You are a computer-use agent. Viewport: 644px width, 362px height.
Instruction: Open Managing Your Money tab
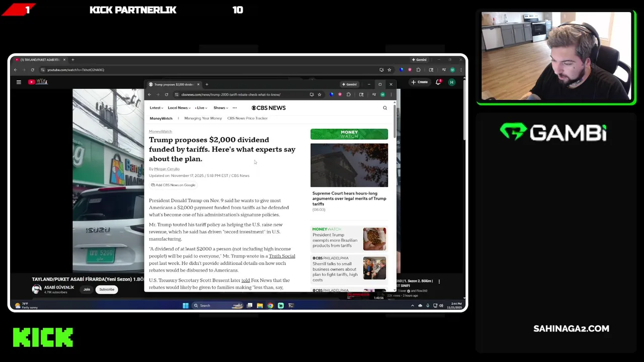(x=203, y=118)
